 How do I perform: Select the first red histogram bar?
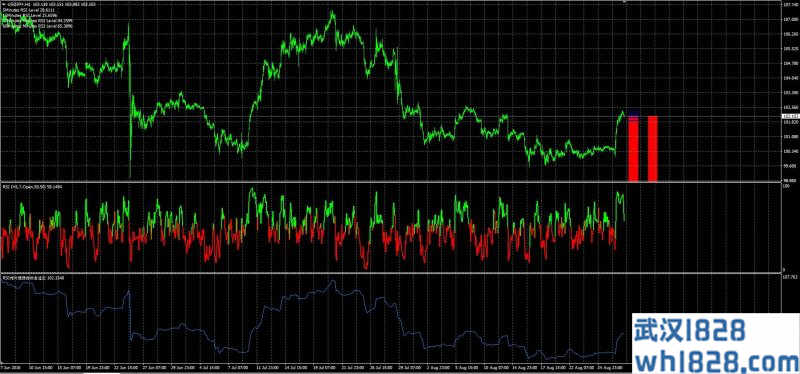tap(633, 148)
